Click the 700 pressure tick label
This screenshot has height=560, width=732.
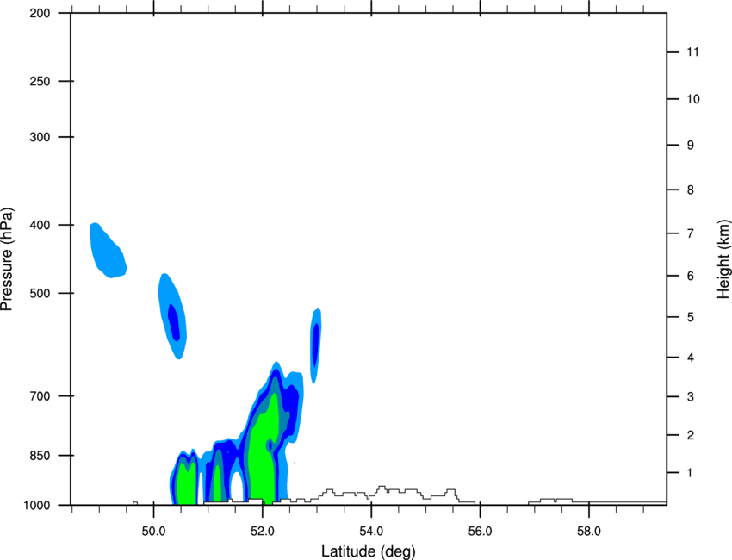[x=40, y=396]
